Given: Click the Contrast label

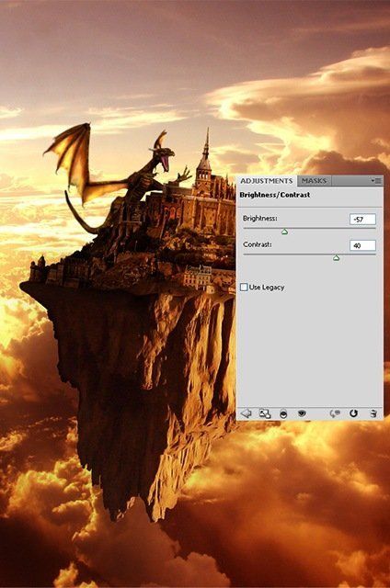Looking at the screenshot, I should pos(258,244).
